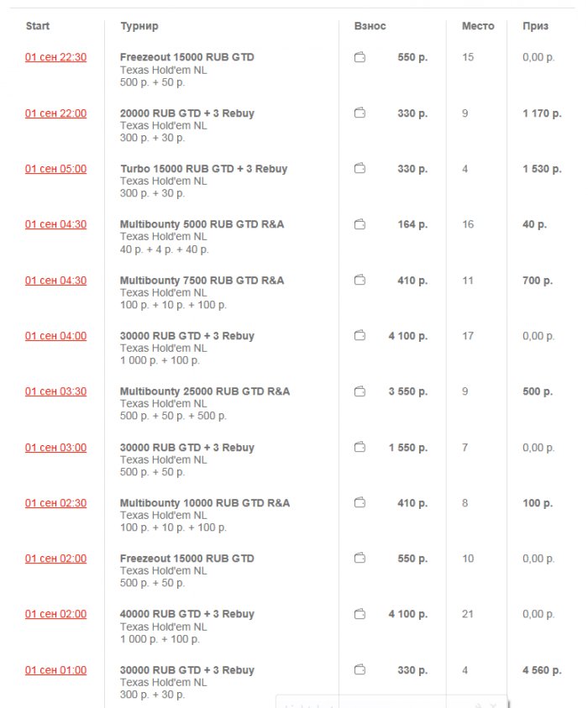
Task: Click wallet icon in 20000 RUB GTD row
Action: point(360,113)
